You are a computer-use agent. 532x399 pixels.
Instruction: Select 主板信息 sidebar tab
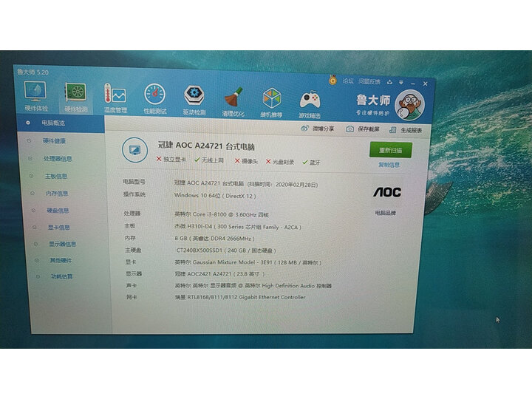[56, 176]
